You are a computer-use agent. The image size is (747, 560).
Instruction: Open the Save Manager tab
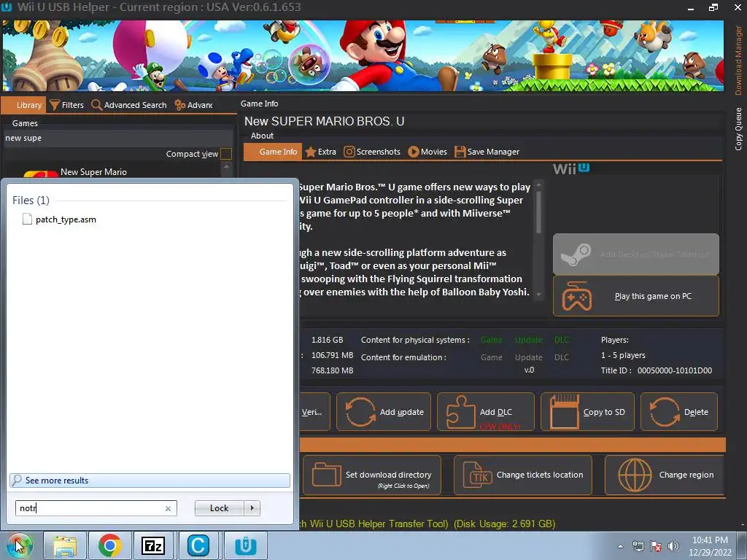[x=487, y=152]
